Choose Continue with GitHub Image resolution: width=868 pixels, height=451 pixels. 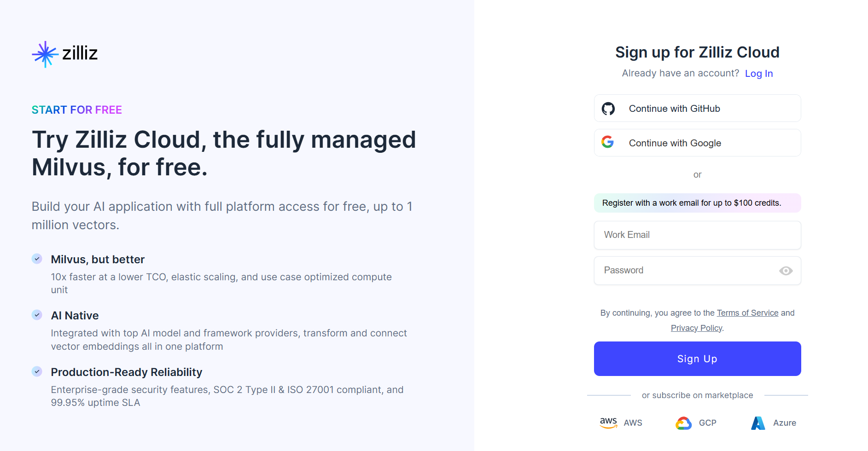[697, 109]
